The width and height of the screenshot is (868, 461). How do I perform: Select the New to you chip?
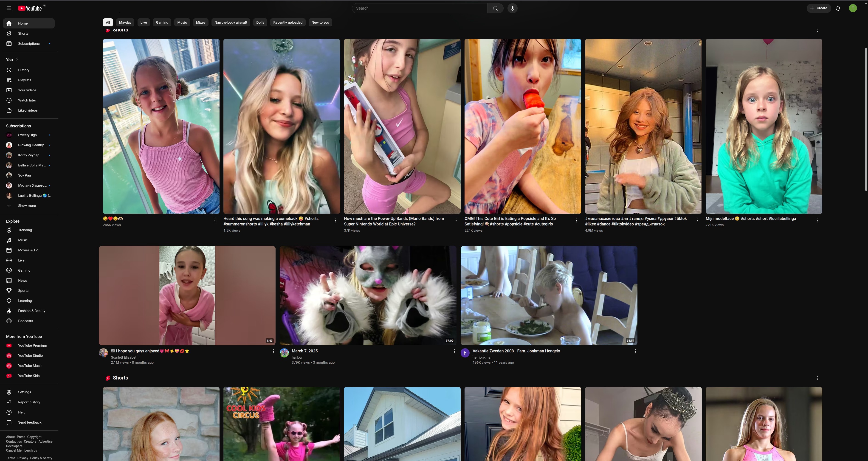pos(320,22)
